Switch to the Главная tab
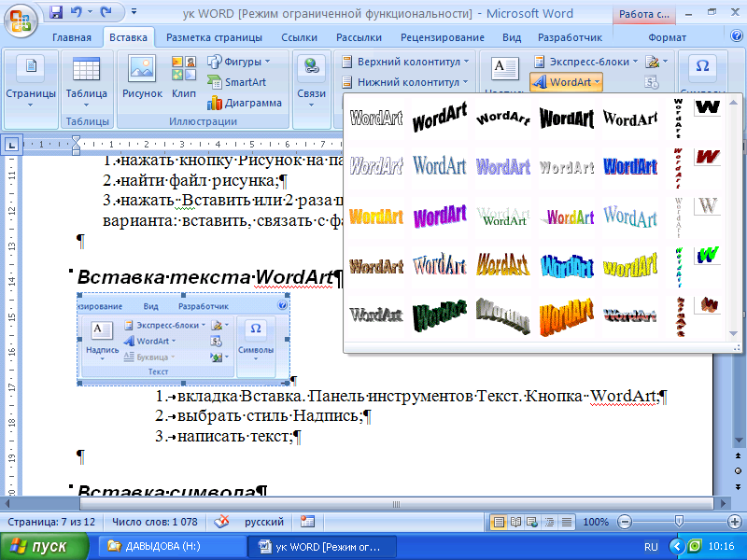This screenshot has width=747, height=560. point(72,37)
